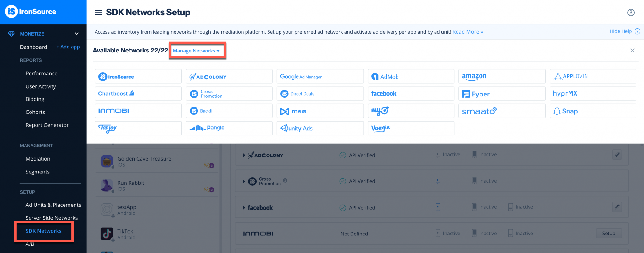644x253 pixels.
Task: Select the AdColony network tile
Action: pos(229,76)
